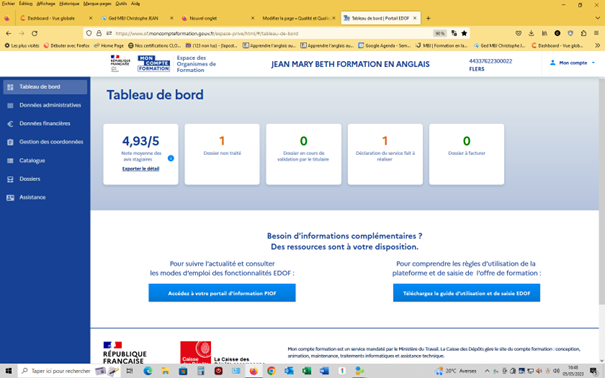Screen dimensions: 605x378
Task: Show more bookmarks with the chevron
Action: click(597, 46)
